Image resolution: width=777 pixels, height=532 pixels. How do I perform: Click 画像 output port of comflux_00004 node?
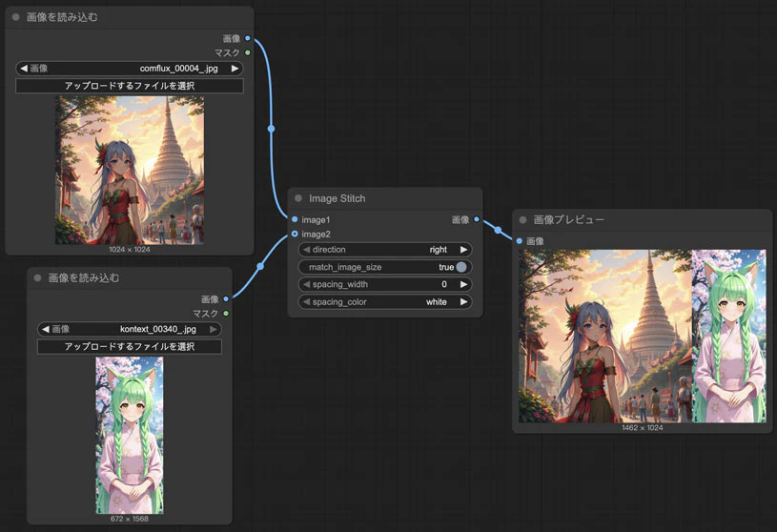tap(248, 38)
